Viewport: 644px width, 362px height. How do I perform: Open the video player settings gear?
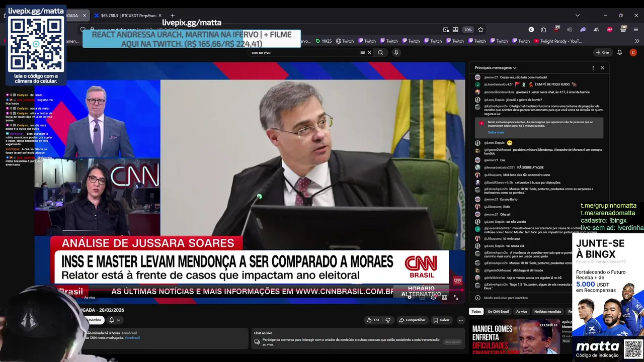433,298
